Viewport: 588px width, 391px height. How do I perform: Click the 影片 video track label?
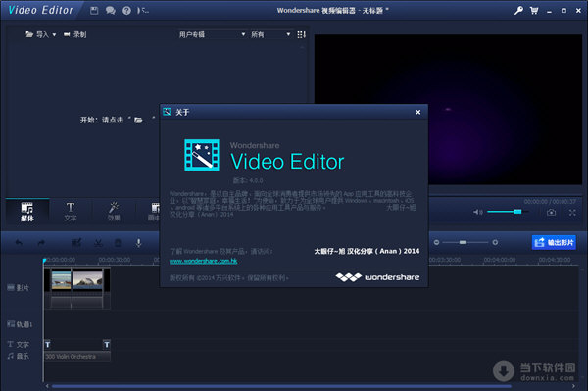[19, 288]
